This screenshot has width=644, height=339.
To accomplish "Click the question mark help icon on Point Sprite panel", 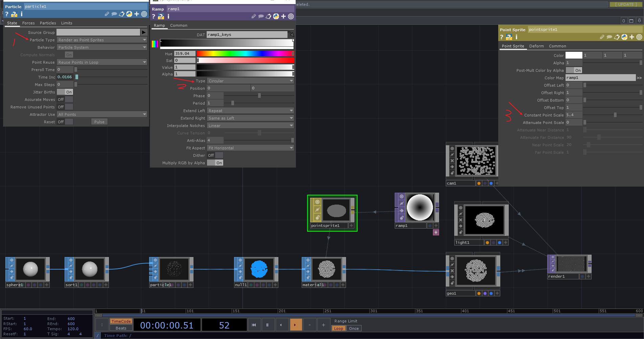I will tap(502, 37).
